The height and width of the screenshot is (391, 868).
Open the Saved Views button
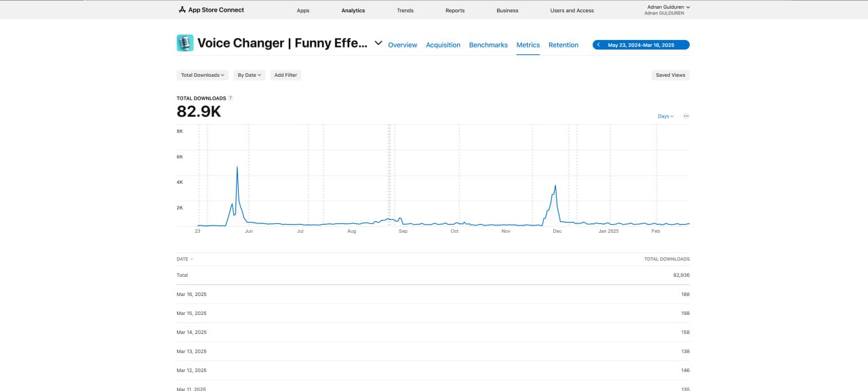(670, 75)
